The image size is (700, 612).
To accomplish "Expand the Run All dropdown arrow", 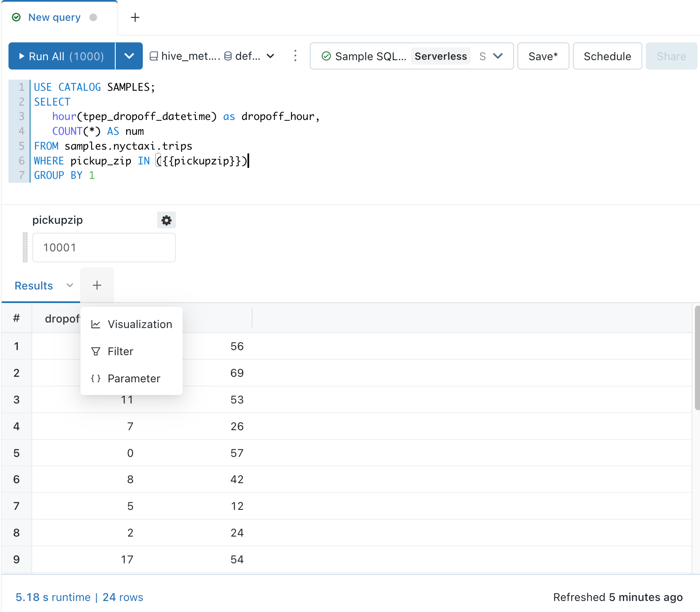I will (x=129, y=56).
